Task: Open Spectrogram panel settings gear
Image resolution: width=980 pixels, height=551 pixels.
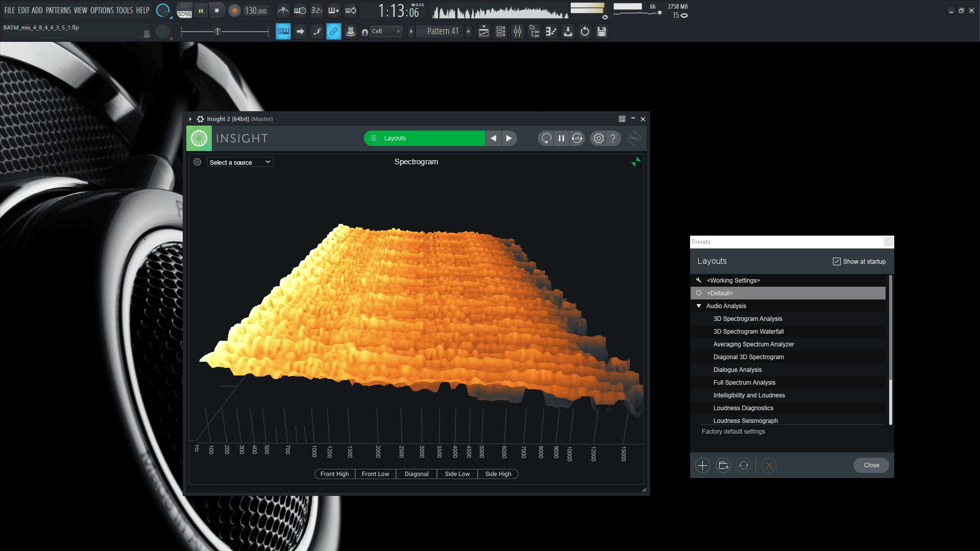Action: tap(197, 162)
